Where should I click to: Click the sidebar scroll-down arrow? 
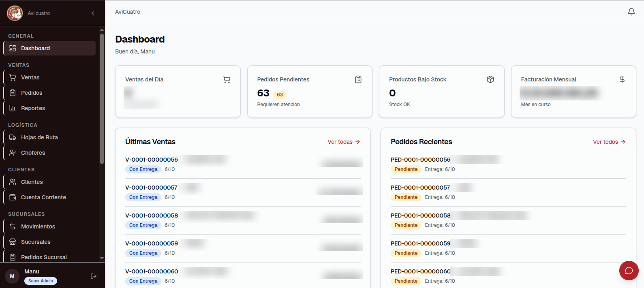(x=102, y=258)
